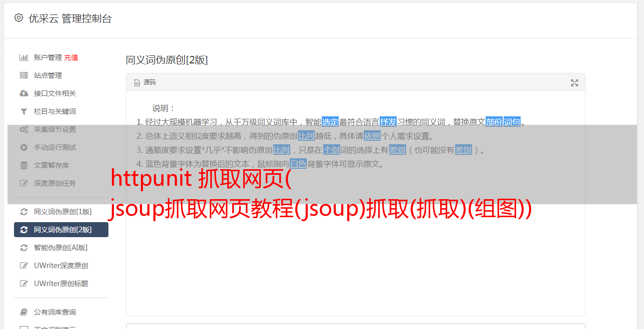This screenshot has height=329, width=644.
Task: Toggle 源码 source code view
Action: 145,82
